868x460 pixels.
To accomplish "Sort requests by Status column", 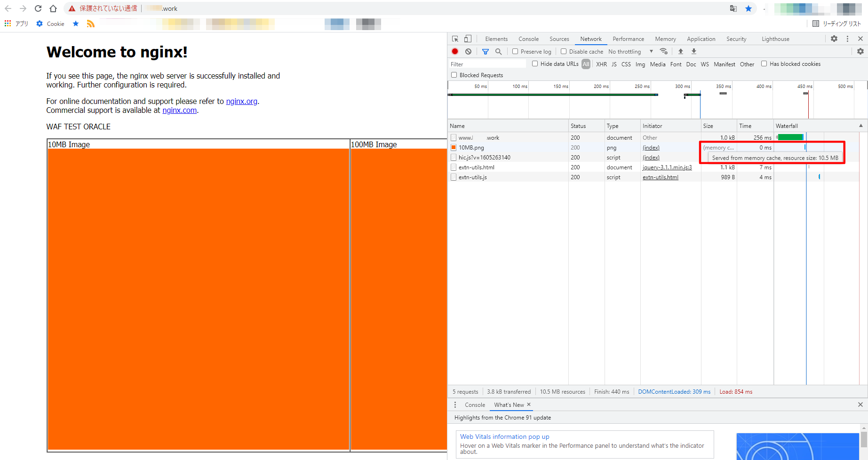I will 586,126.
